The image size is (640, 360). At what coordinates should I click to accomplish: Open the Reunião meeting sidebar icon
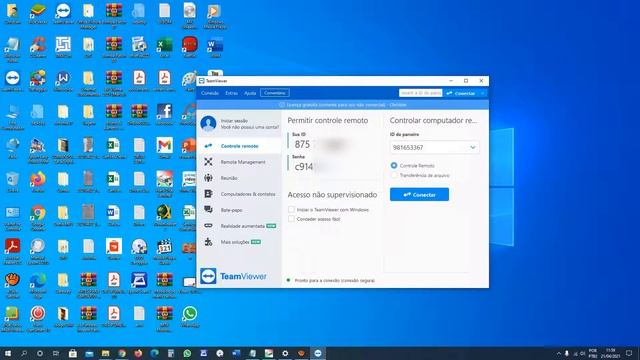tap(208, 178)
